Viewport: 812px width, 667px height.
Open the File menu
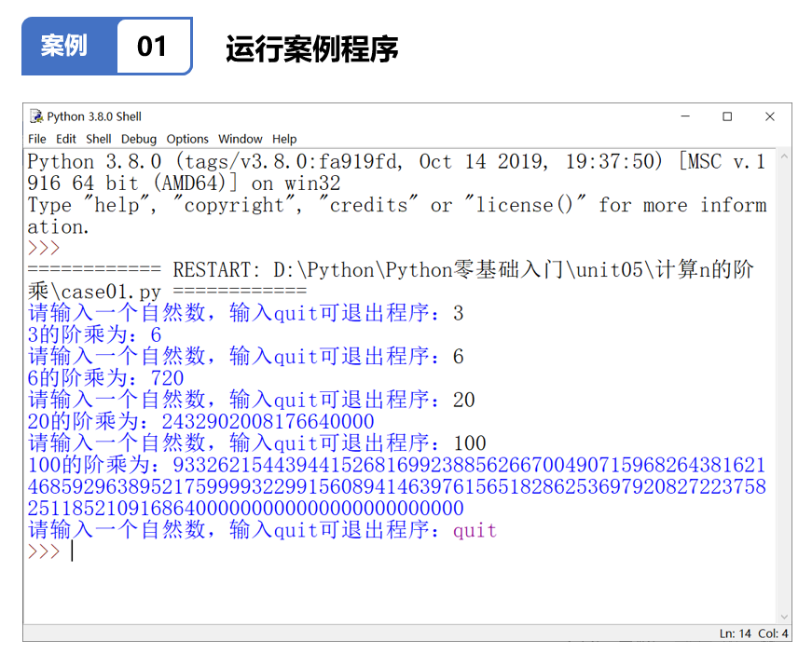click(36, 139)
